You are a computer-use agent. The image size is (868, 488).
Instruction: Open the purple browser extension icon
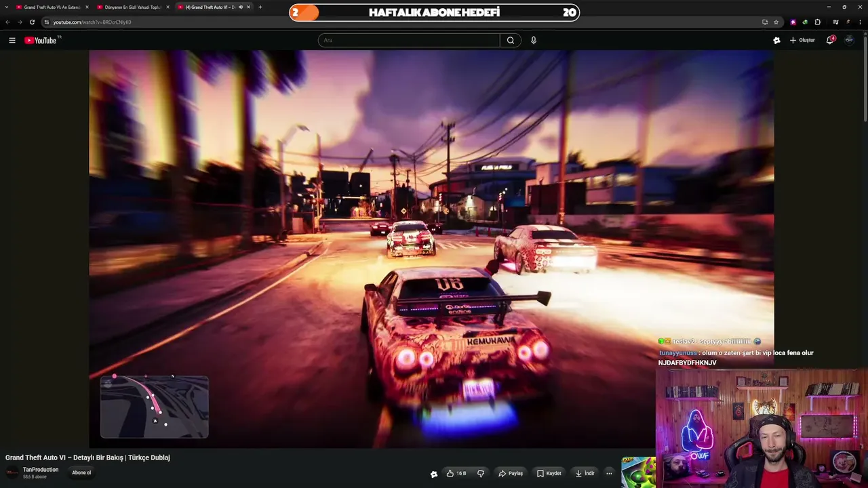click(793, 22)
